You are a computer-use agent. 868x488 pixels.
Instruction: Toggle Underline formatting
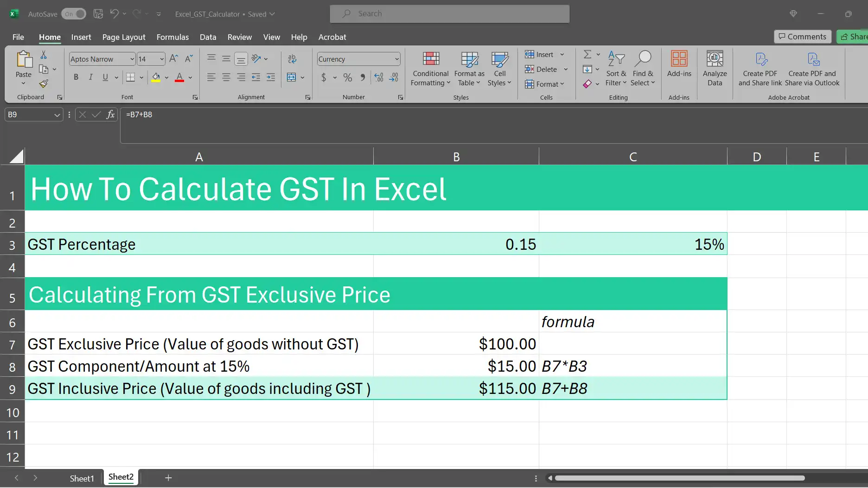[x=105, y=77]
